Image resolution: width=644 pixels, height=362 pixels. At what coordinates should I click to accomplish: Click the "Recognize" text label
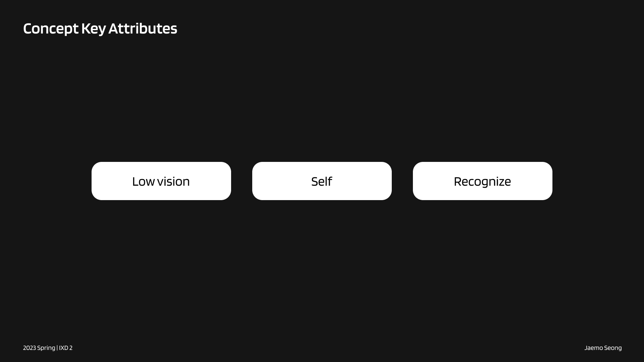(x=482, y=182)
